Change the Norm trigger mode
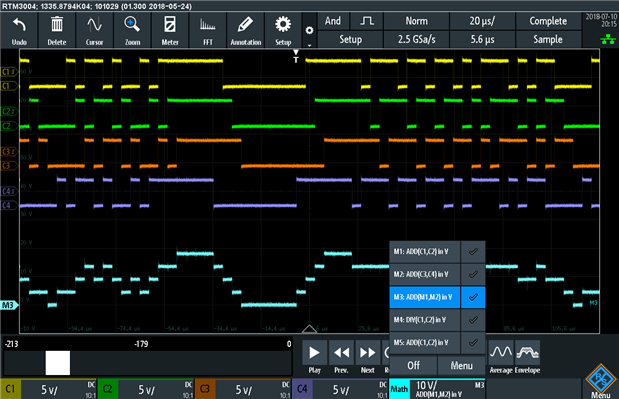 pos(416,21)
